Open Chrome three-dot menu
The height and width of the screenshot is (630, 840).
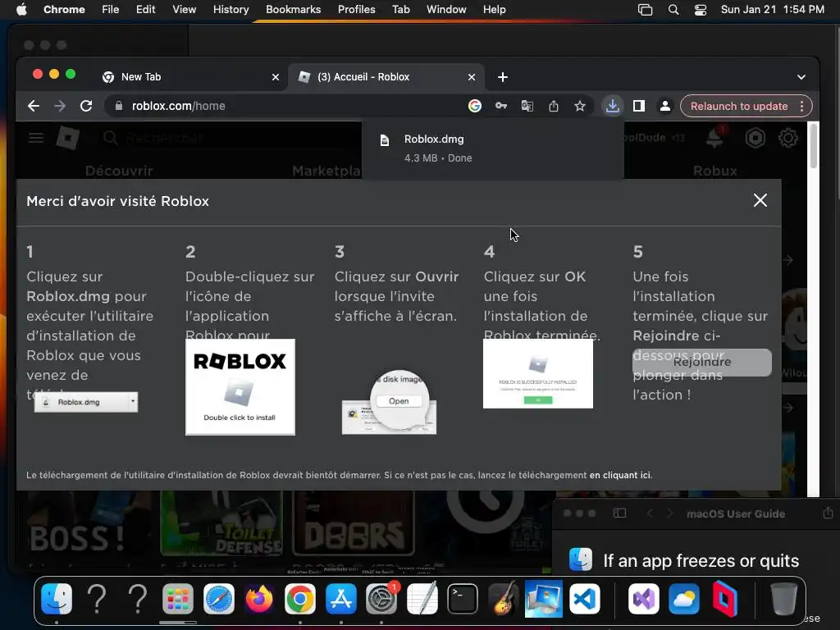pyautogui.click(x=801, y=106)
